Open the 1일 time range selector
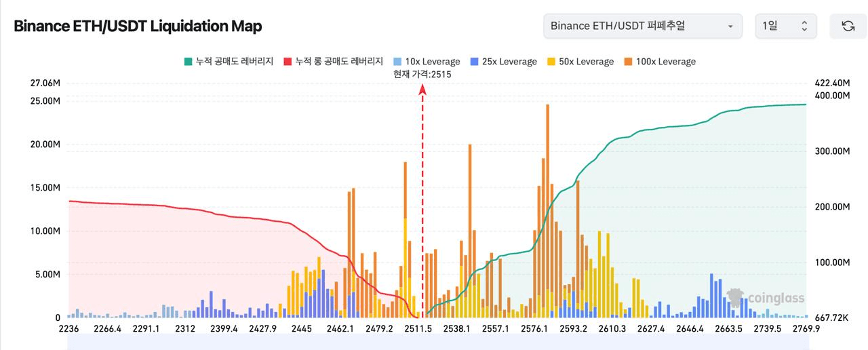This screenshot has width=868, height=350. (785, 26)
